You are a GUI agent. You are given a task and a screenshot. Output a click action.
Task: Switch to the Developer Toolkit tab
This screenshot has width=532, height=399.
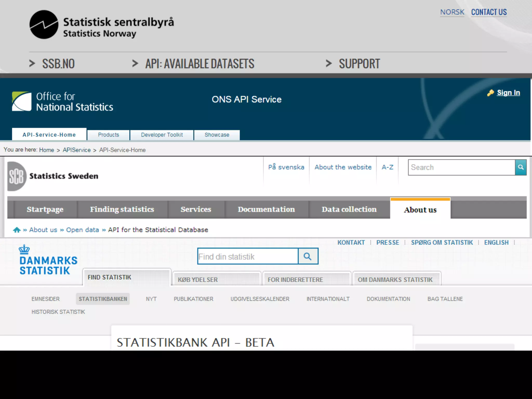[x=162, y=135]
